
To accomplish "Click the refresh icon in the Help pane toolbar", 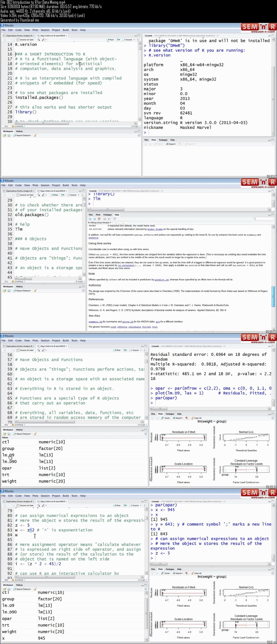I will pos(115,219).
